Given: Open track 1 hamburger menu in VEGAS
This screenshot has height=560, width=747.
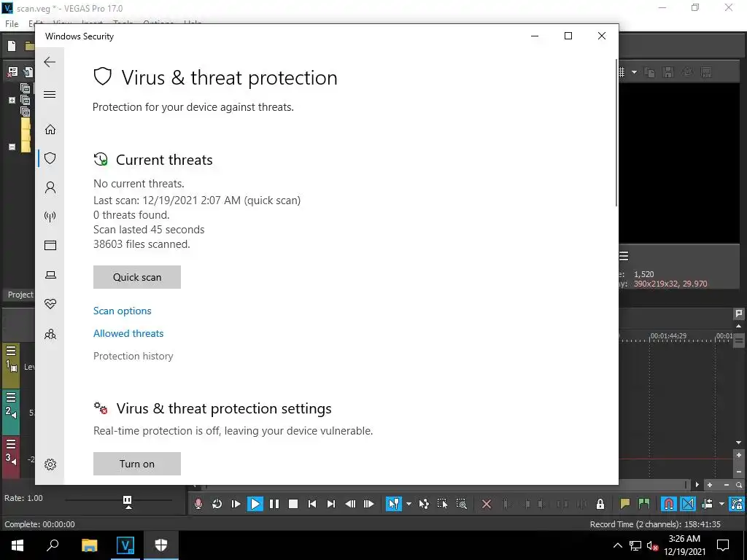Looking at the screenshot, I should (x=11, y=351).
